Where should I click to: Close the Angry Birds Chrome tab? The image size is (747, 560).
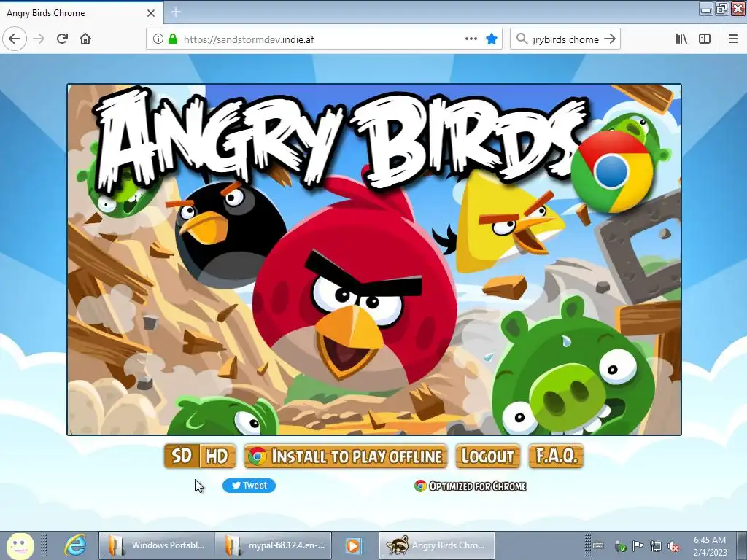(151, 13)
